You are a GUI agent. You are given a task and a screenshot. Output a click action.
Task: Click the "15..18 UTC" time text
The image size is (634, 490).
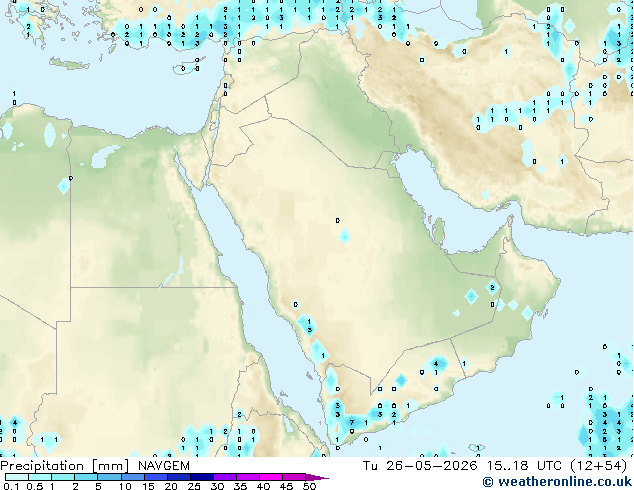coord(524,466)
